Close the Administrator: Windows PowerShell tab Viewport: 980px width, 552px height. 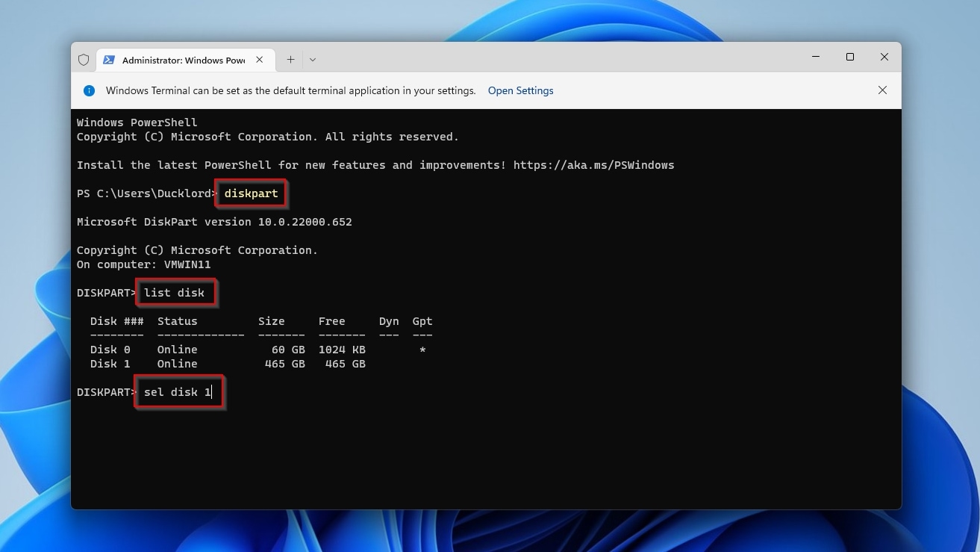pyautogui.click(x=260, y=60)
